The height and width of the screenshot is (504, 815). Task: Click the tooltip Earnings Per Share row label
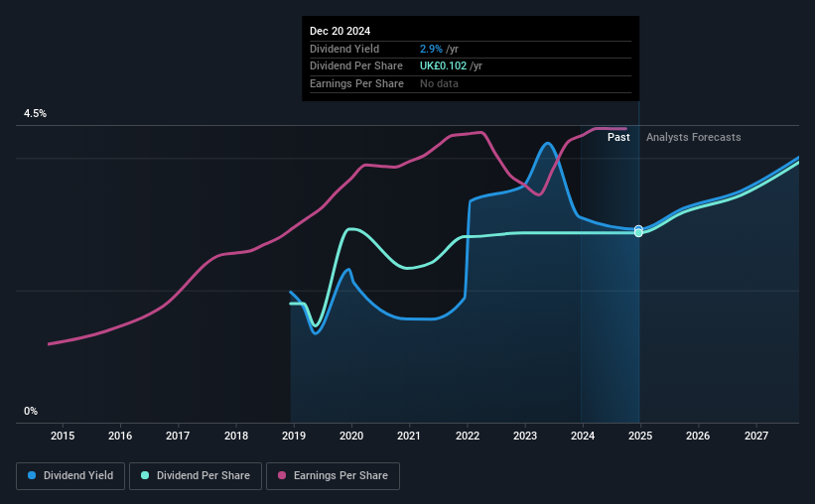(x=356, y=83)
